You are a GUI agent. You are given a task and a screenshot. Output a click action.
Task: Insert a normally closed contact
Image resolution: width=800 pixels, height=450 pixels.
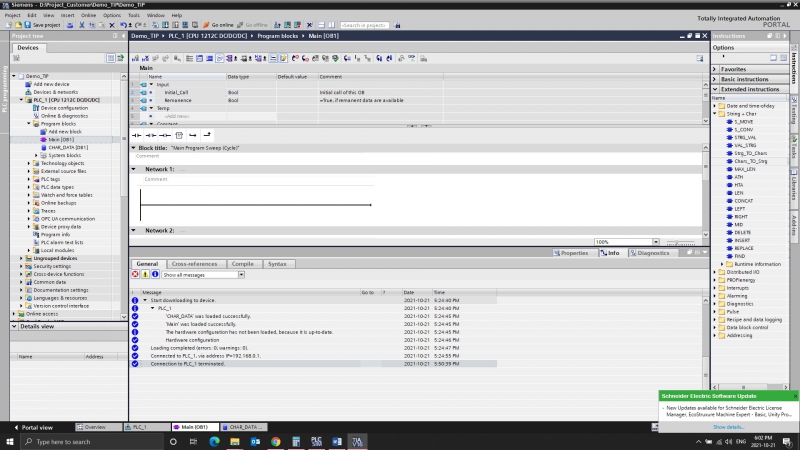coord(151,135)
